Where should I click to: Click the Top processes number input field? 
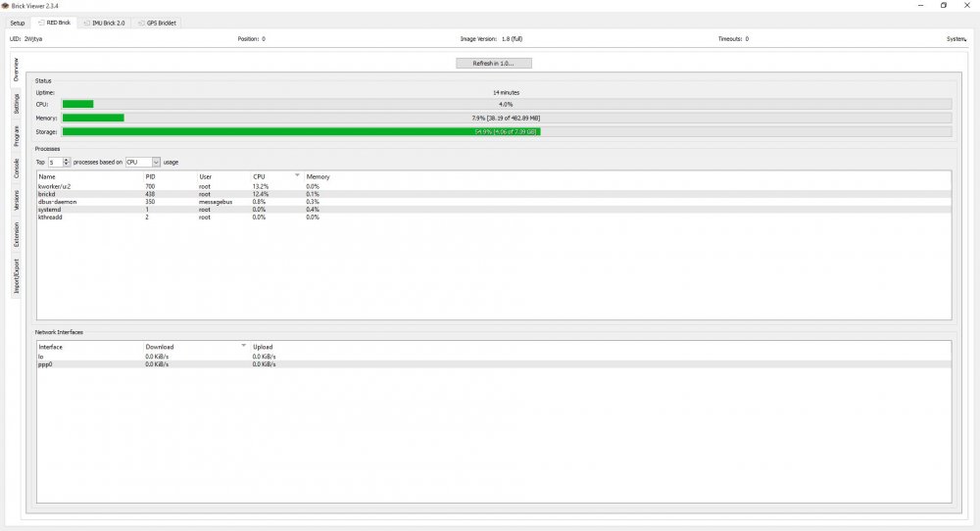coord(55,162)
